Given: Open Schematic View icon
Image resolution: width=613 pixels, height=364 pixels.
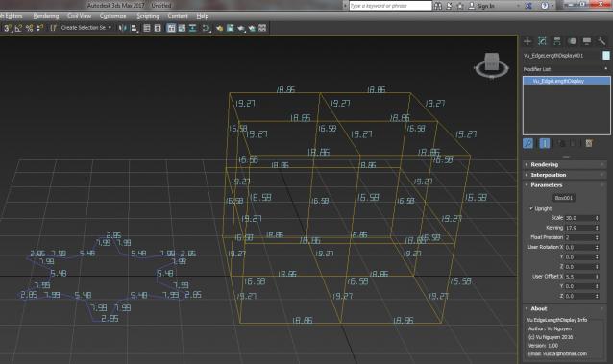Looking at the screenshot, I should coord(193,28).
